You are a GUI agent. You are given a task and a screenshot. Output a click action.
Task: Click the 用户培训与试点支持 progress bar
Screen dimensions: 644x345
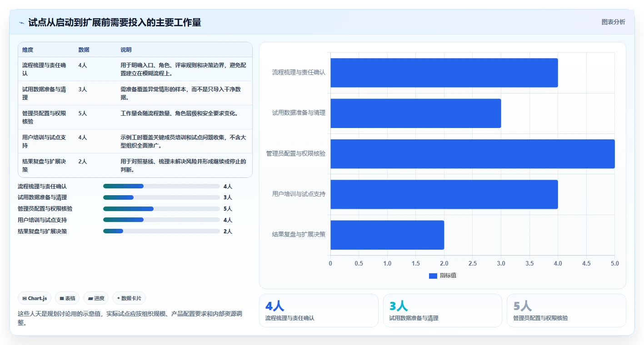161,220
